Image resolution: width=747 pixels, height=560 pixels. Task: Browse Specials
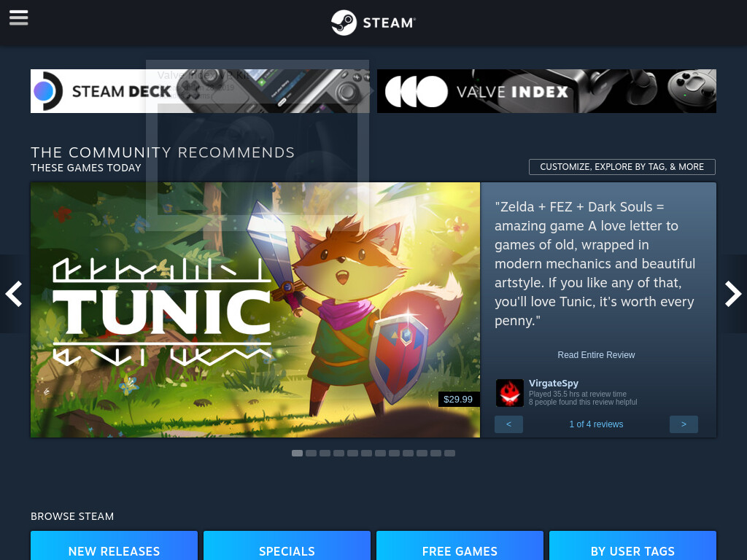tap(287, 545)
